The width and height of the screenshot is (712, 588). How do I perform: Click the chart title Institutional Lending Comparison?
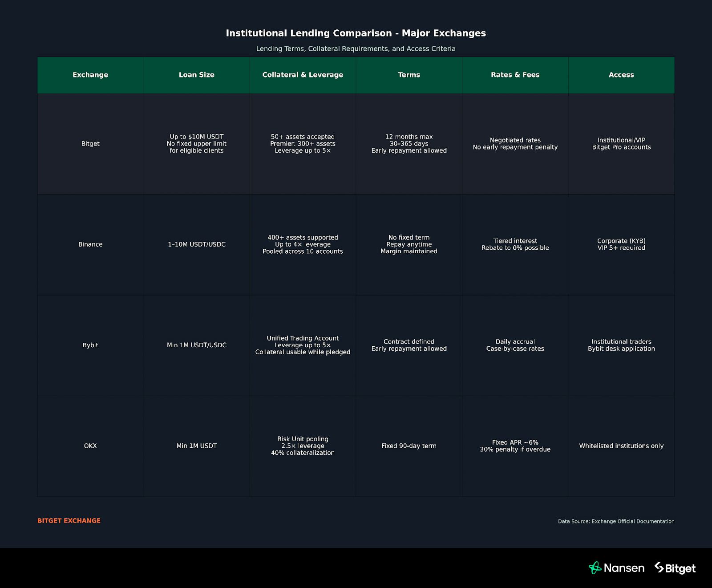(x=356, y=33)
